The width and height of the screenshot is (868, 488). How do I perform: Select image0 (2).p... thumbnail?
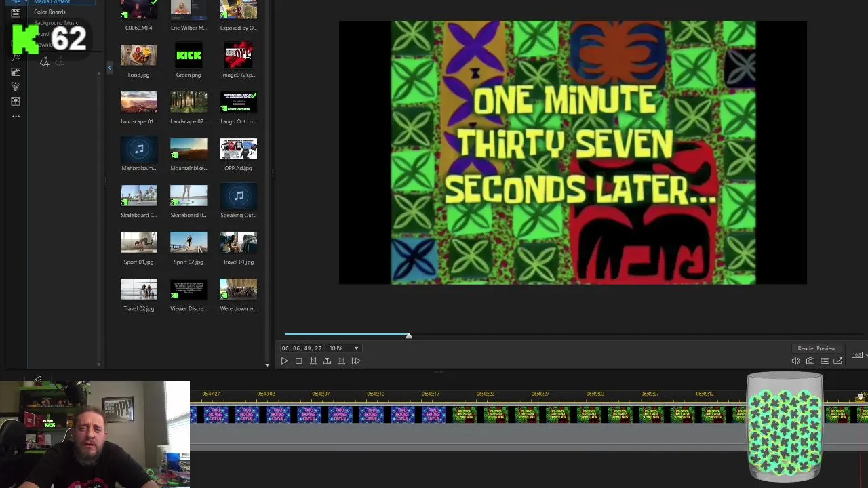coord(239,56)
